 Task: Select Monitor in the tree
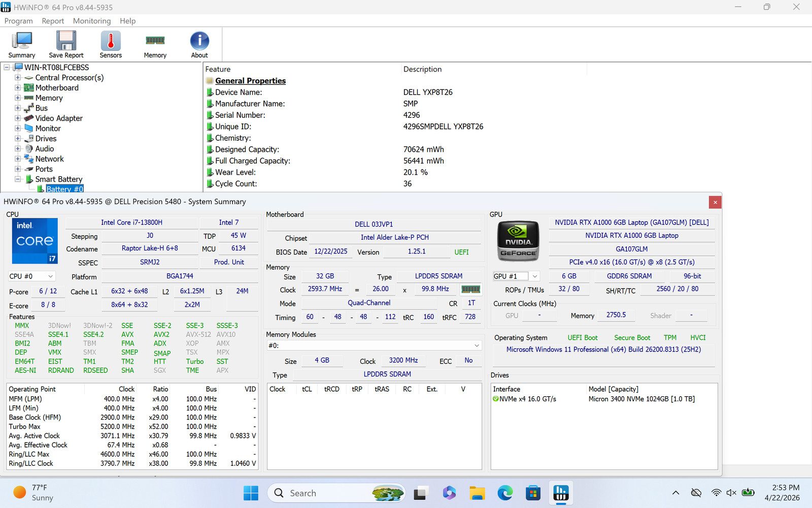pos(48,129)
